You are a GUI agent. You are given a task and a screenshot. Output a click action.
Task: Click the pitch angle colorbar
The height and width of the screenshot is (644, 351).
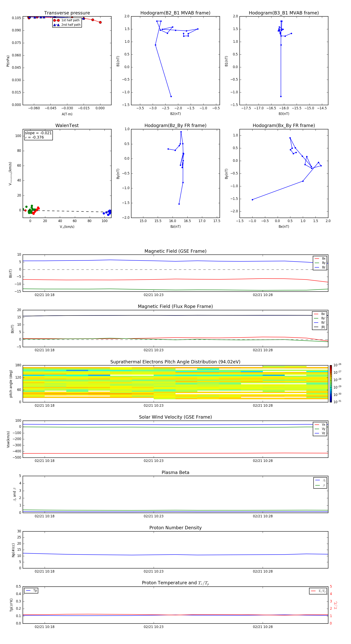(331, 384)
